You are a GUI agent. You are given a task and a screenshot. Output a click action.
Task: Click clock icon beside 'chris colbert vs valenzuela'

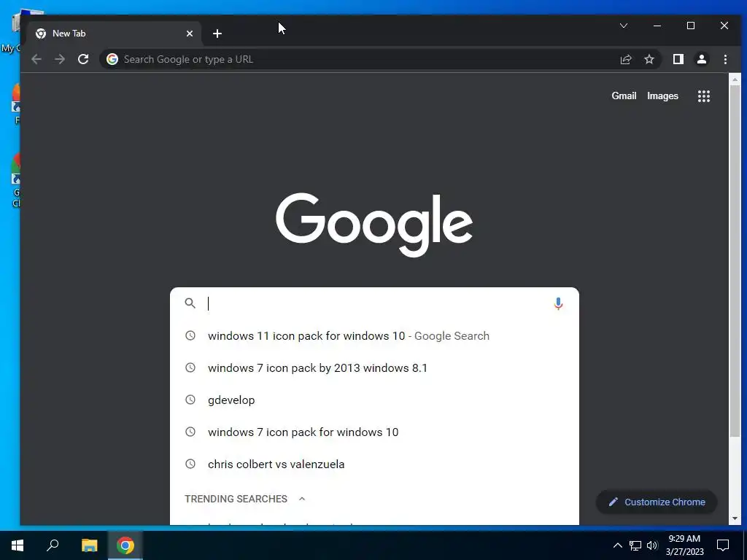[190, 464]
